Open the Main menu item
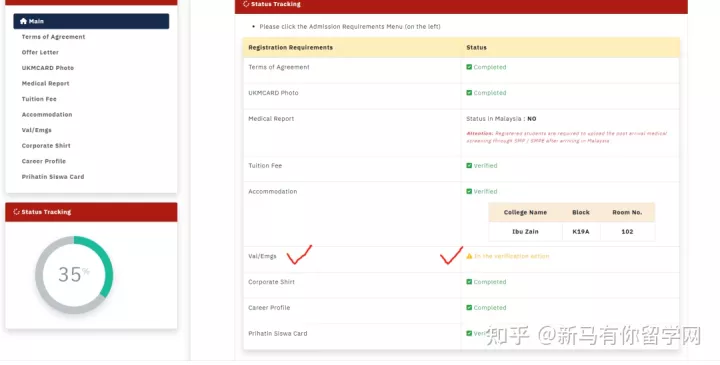This screenshot has height=365, width=720. tap(91, 21)
